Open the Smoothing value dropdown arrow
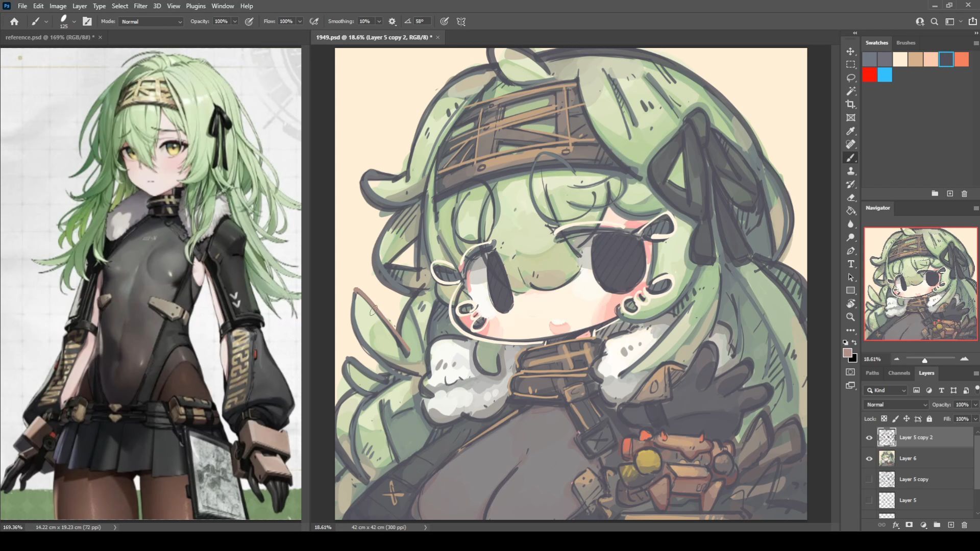This screenshot has height=551, width=980. point(379,21)
